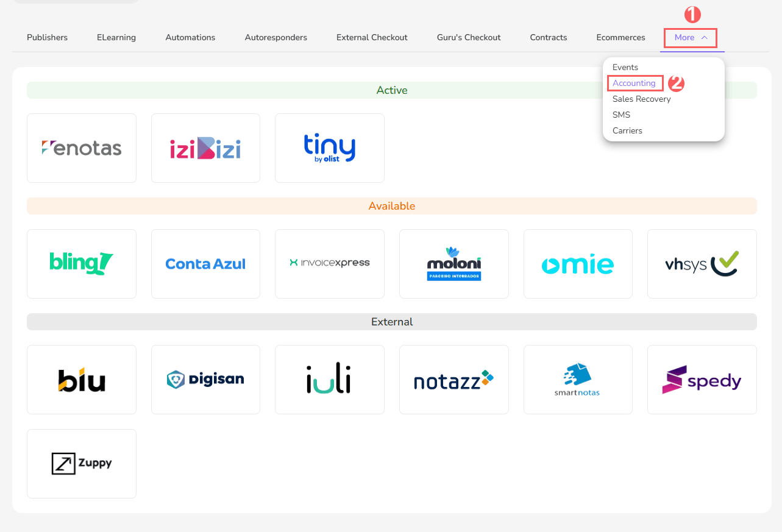Image resolution: width=782 pixels, height=532 pixels.
Task: Open the SmartNotas external integration card
Action: tap(578, 380)
